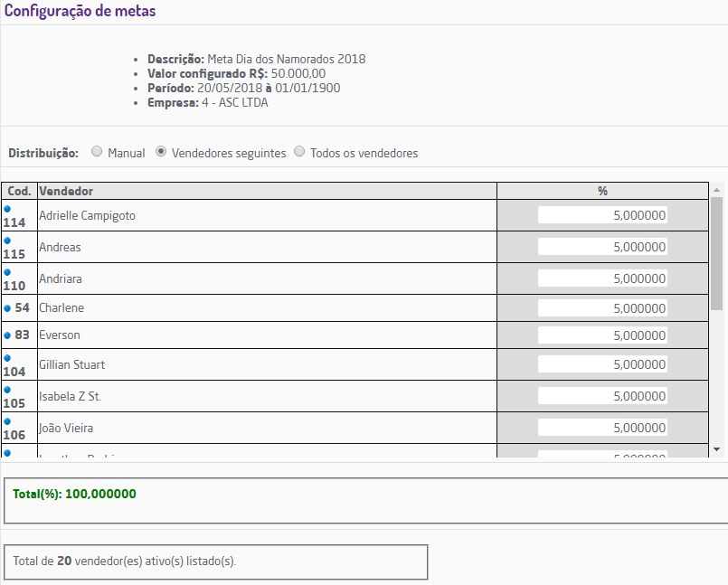Click the blue dot beside code 115
Screen dimensions: 728x585
(7, 240)
